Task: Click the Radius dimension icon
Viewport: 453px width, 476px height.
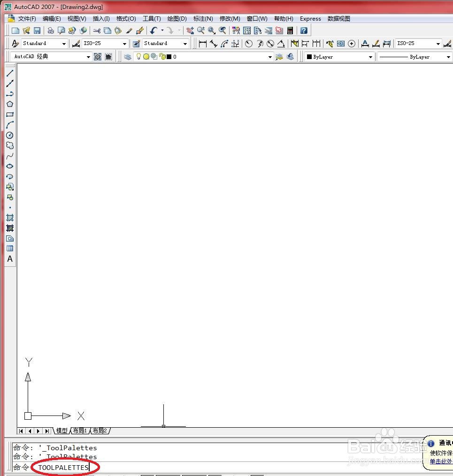Action: tap(248, 44)
